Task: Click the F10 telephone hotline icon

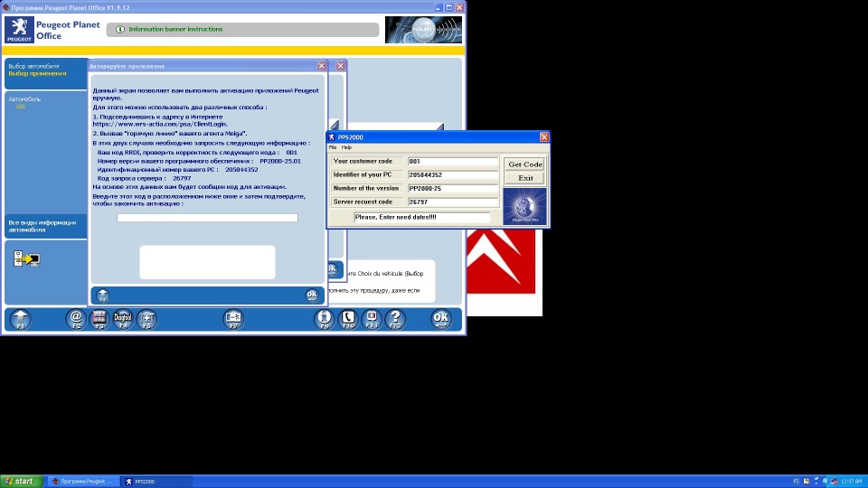Action: [x=348, y=319]
